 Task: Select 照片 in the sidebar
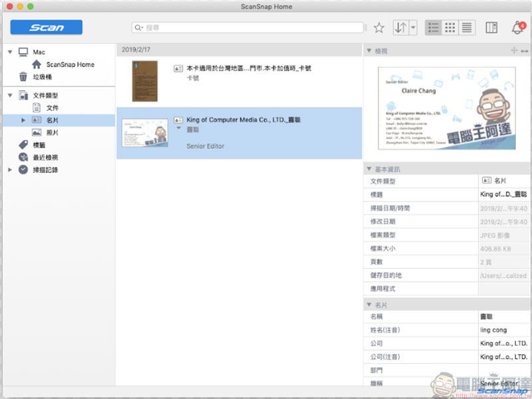coord(53,132)
